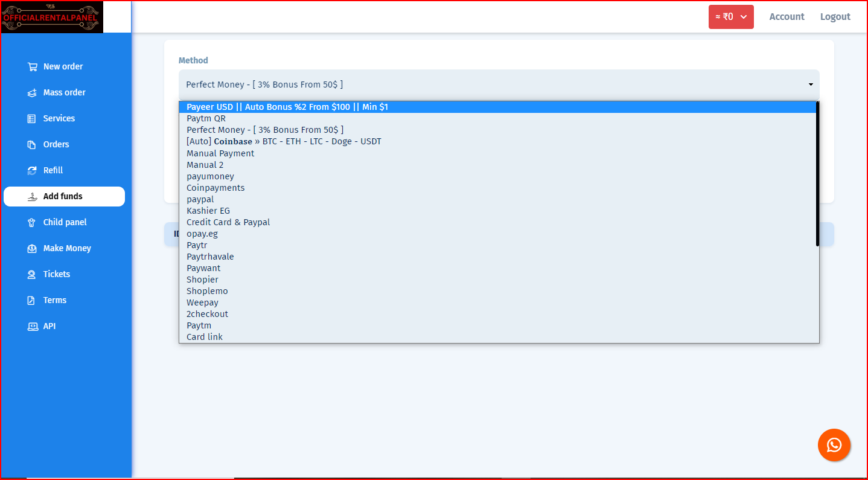Choose Paytm QR payment method
Viewport: 868px width, 480px height.
[206, 118]
